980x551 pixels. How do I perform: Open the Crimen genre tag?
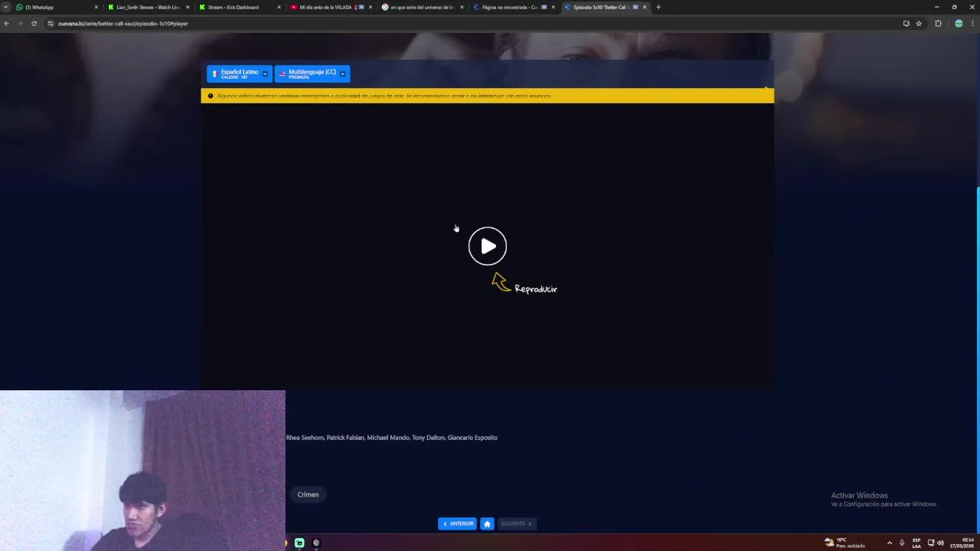[308, 494]
